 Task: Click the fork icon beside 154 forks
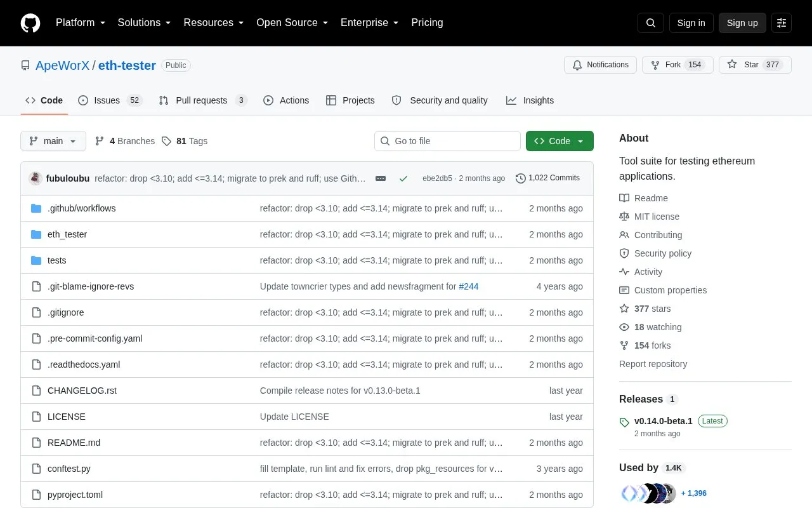point(624,345)
